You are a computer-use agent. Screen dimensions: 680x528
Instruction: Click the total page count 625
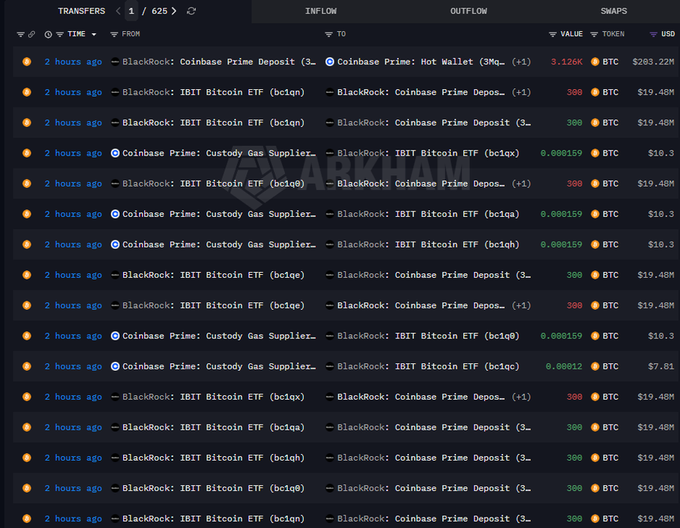pyautogui.click(x=159, y=11)
